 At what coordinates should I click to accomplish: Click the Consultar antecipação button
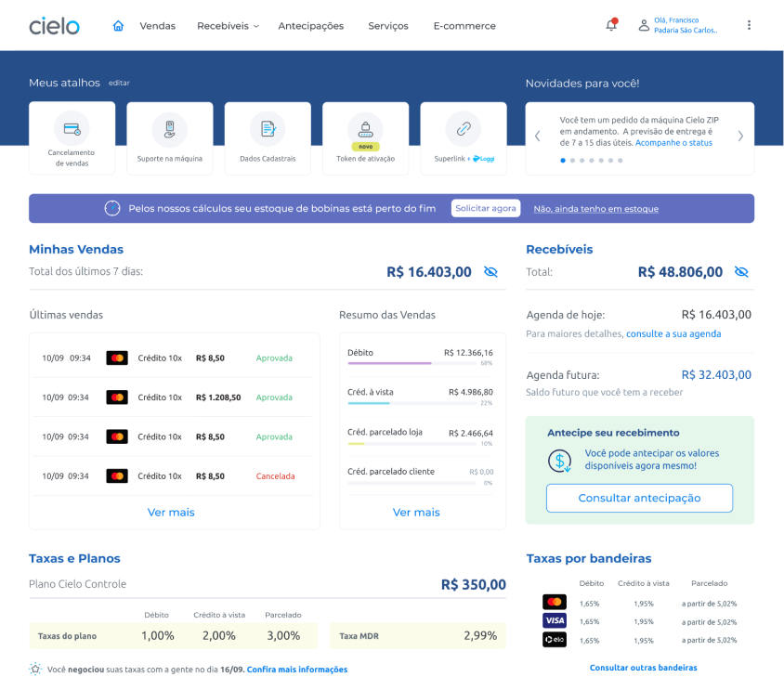639,498
